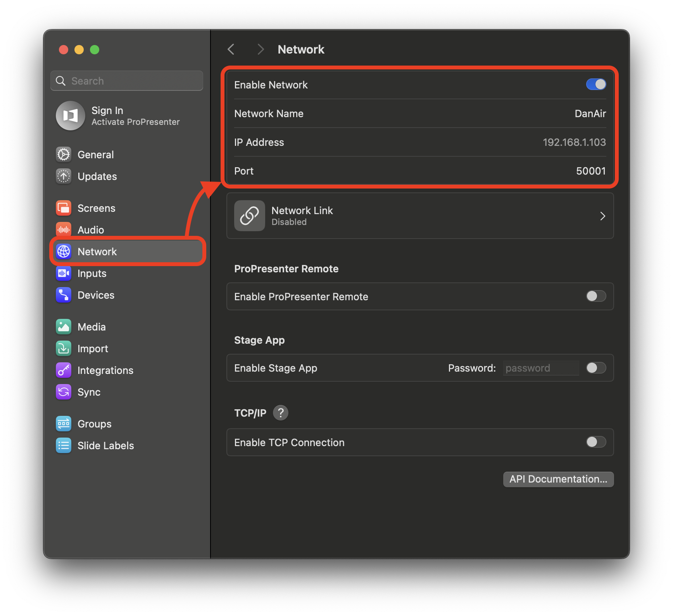
Task: Switch to the Slide Labels section
Action: click(105, 446)
